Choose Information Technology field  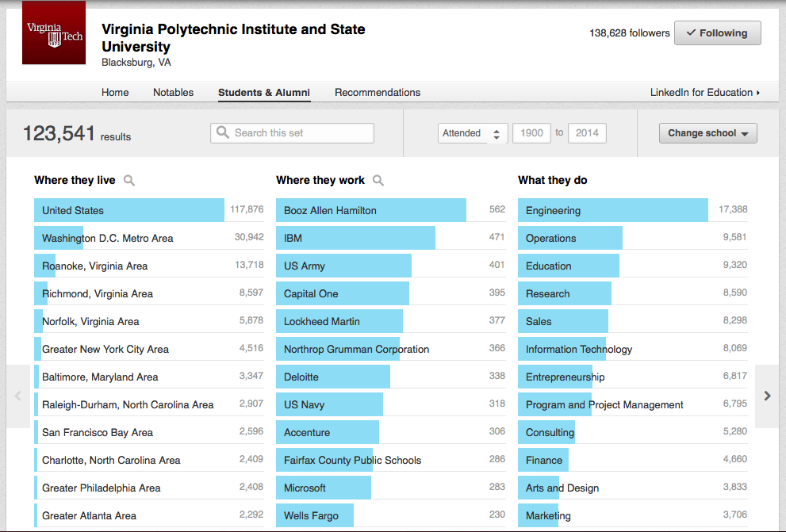(x=633, y=349)
